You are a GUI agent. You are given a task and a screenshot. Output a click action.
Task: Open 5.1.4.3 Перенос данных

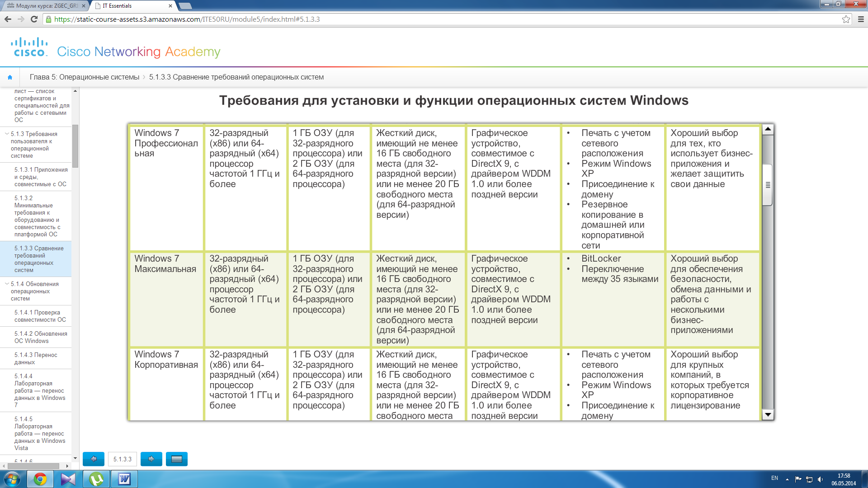click(36, 358)
